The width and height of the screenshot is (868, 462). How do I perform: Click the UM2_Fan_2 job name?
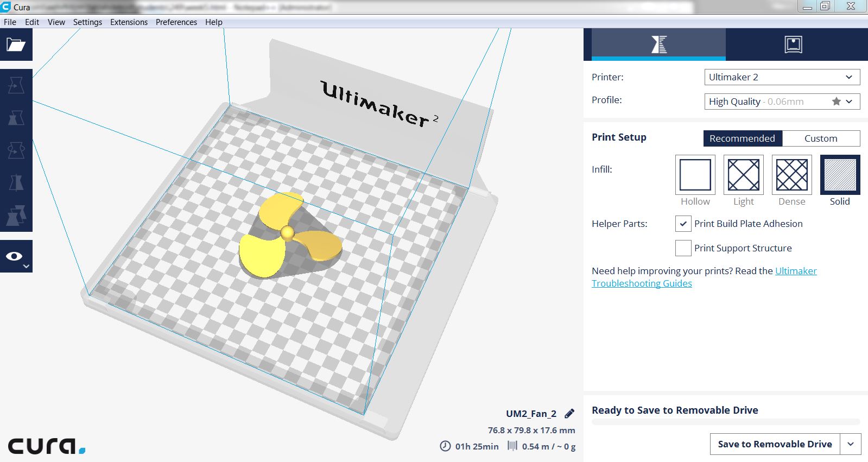click(x=531, y=414)
